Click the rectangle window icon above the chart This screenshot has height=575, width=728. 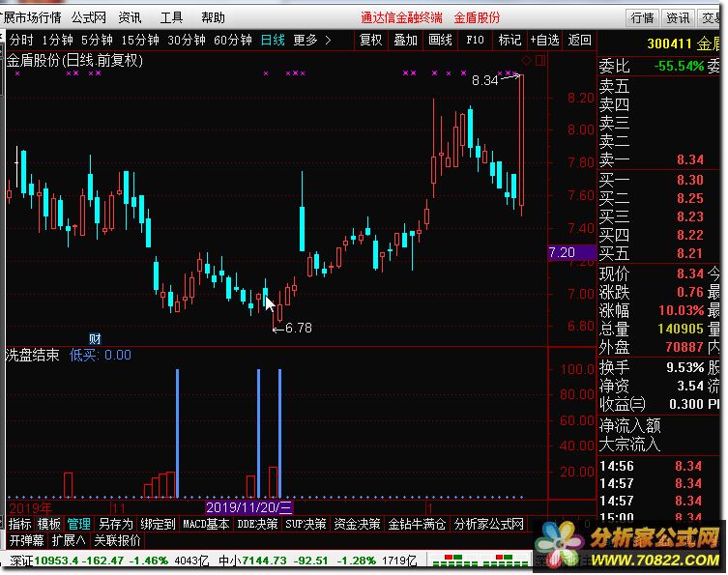(x=540, y=60)
